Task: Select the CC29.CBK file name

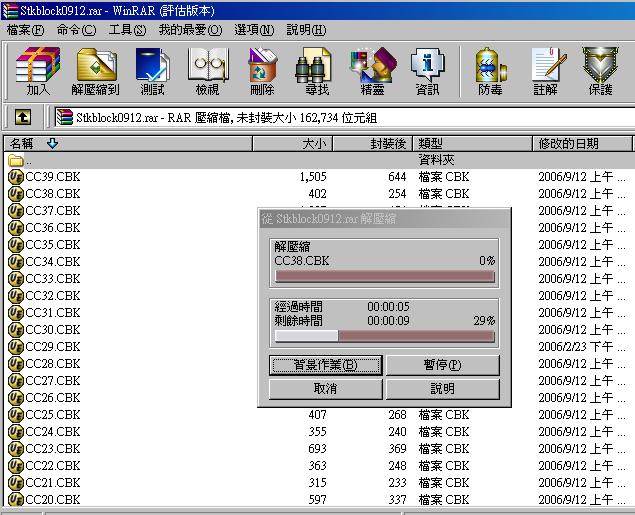Action: click(53, 347)
